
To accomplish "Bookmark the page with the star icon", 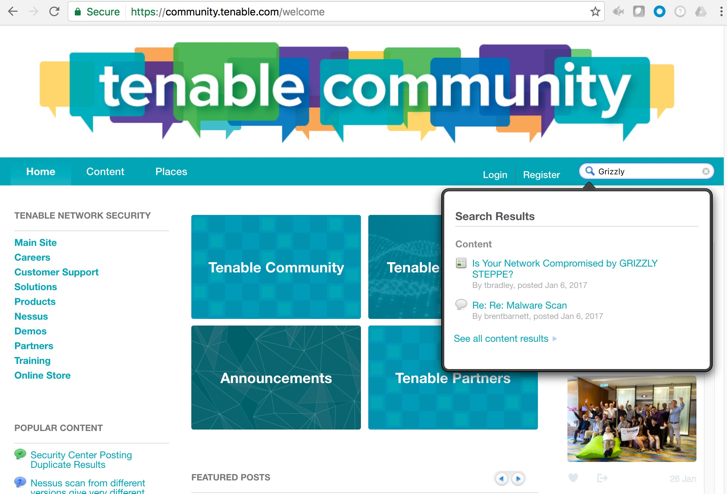I will click(595, 12).
